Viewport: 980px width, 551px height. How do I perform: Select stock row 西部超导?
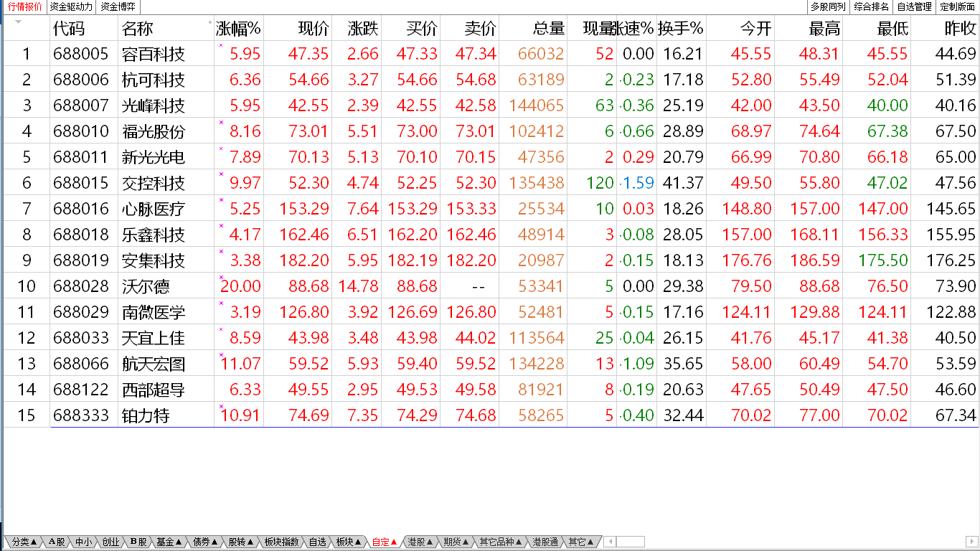pyautogui.click(x=490, y=390)
